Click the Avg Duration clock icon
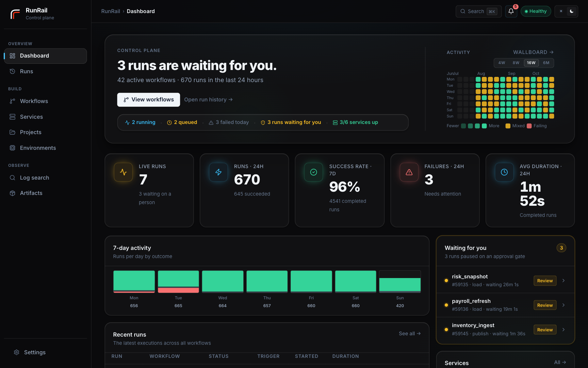Image resolution: width=588 pixels, height=368 pixels. point(504,172)
